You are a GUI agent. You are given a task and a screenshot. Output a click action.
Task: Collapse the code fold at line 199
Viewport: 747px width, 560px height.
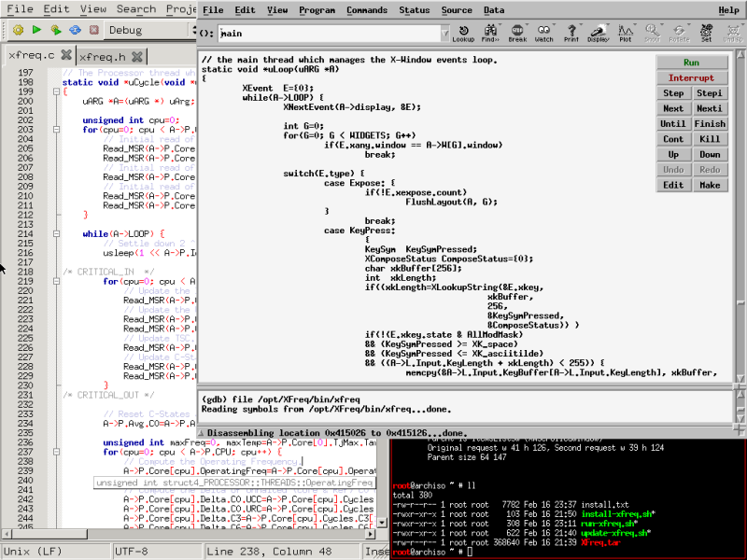click(x=56, y=91)
